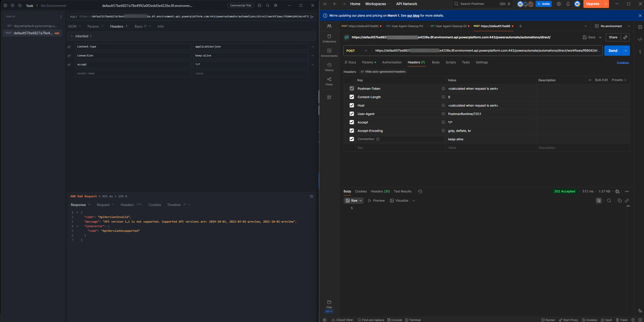Viewport: 644px width, 322px height.
Task: Uncheck the Accept-Encoding header in Postman
Action: pyautogui.click(x=352, y=131)
